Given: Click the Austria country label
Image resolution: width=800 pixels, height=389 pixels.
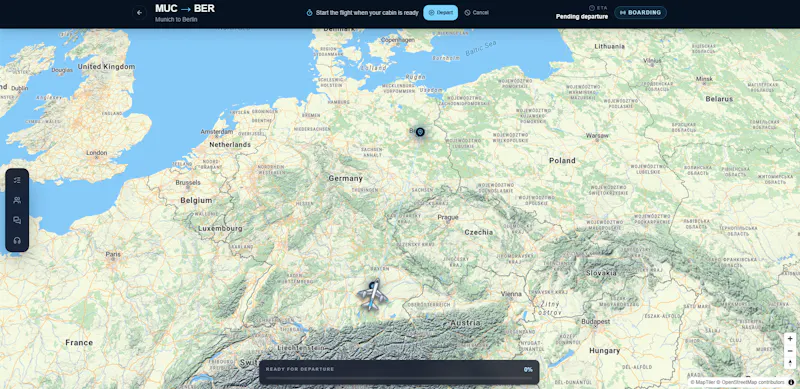Looking at the screenshot, I should 465,323.
